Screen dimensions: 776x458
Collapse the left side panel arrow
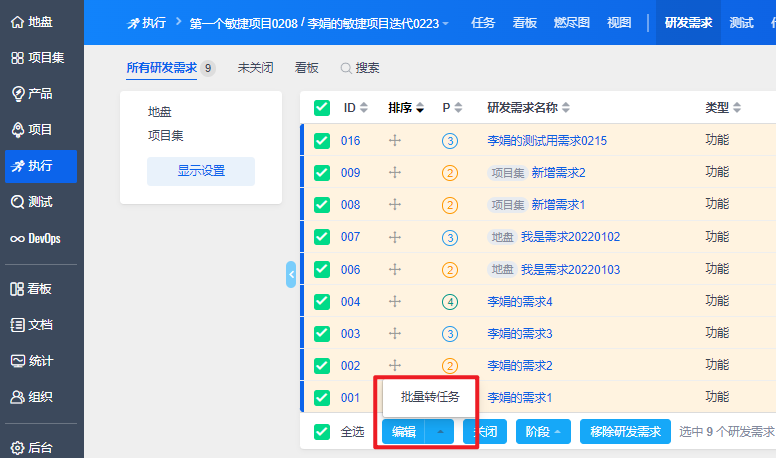(291, 274)
